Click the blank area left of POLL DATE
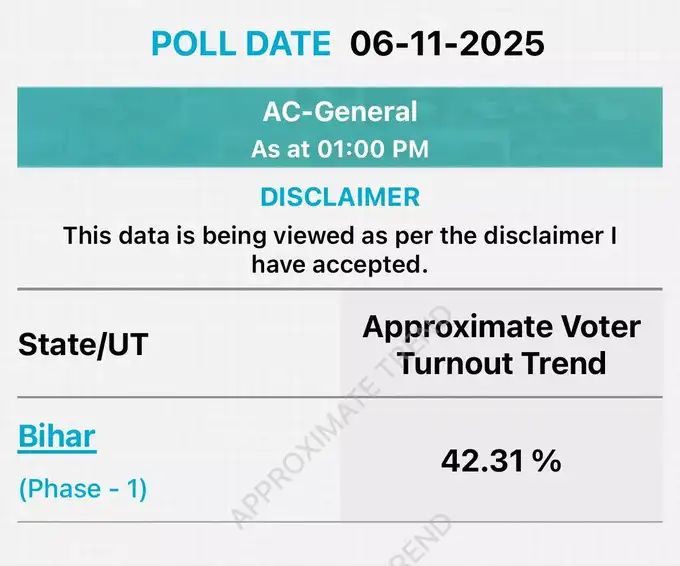680x566 pixels. coord(70,44)
